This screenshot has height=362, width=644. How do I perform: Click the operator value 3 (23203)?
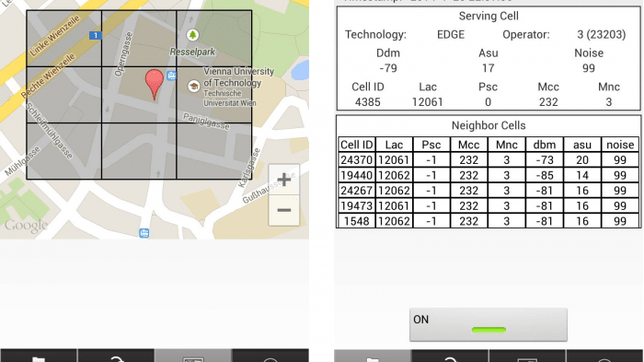602,35
